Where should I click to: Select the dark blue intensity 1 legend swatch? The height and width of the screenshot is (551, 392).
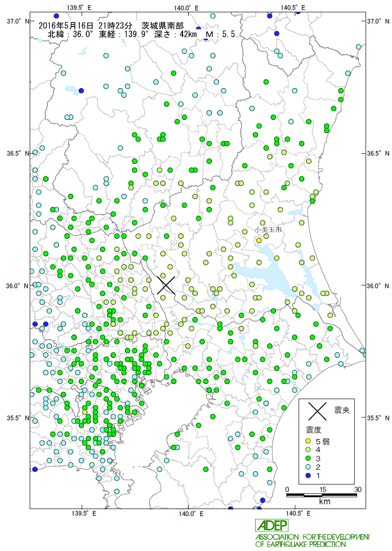(308, 476)
